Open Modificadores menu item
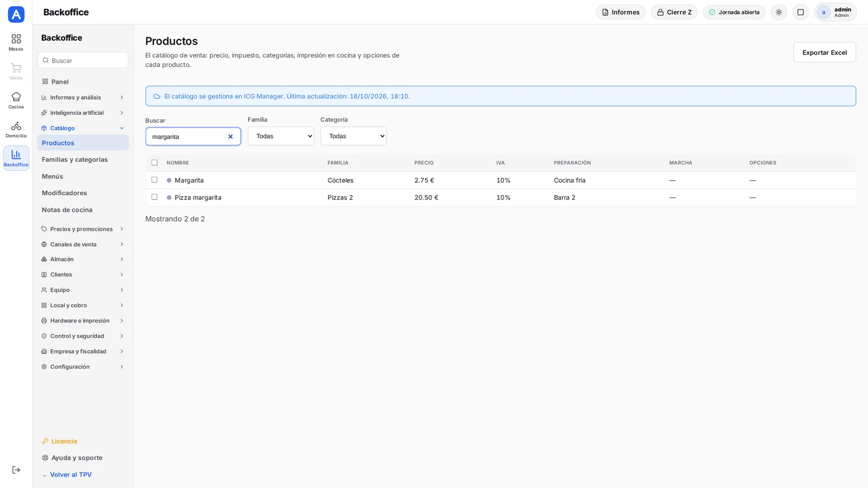868x488 pixels. pyautogui.click(x=82, y=193)
